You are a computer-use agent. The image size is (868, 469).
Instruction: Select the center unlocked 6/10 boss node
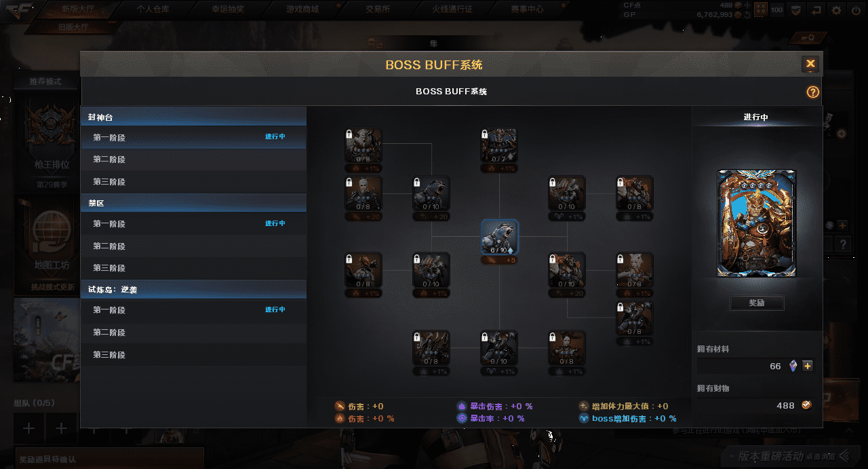pos(499,237)
